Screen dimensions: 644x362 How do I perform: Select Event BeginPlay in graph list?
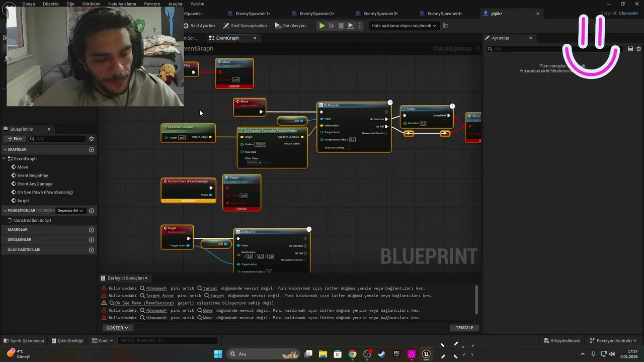tap(33, 175)
